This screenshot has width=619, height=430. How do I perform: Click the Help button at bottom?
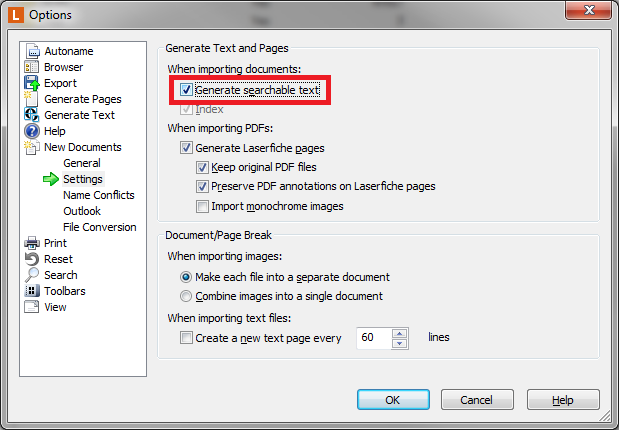[x=563, y=400]
